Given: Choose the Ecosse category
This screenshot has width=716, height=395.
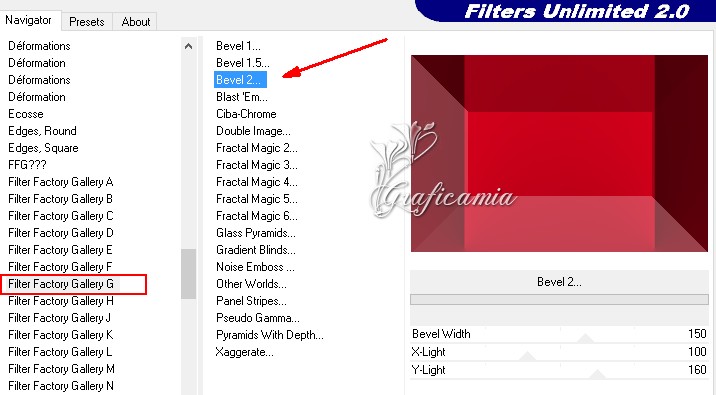Looking at the screenshot, I should 26,114.
